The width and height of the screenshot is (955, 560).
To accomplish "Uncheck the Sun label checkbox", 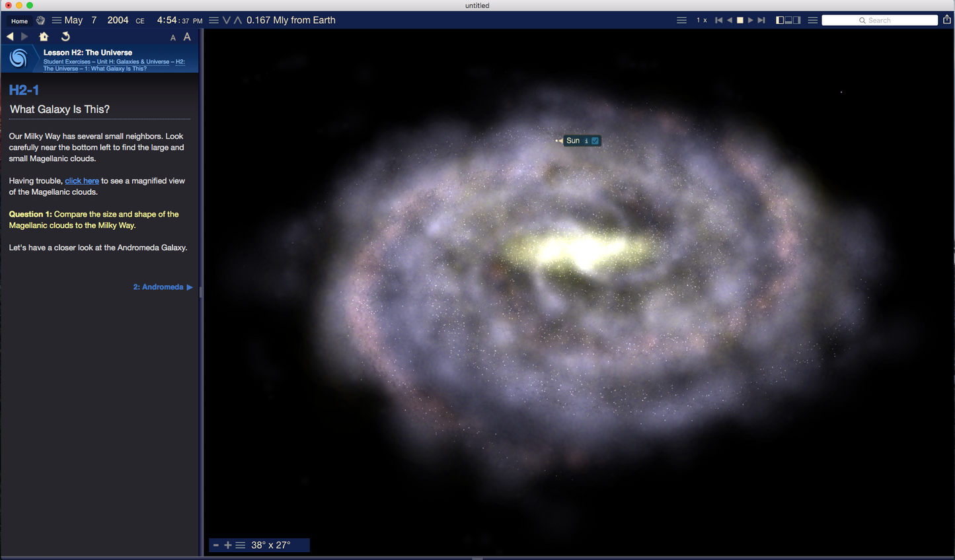I will pos(595,141).
